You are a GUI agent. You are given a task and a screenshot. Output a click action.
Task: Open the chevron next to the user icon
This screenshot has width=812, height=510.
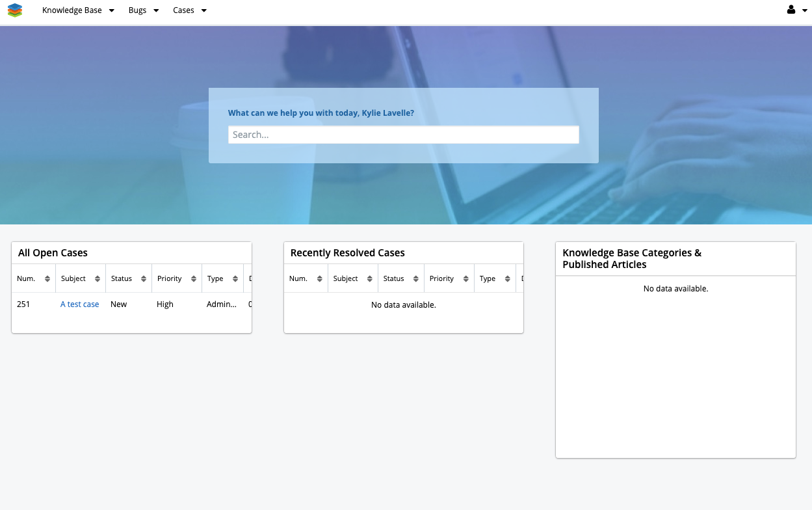[x=805, y=10]
